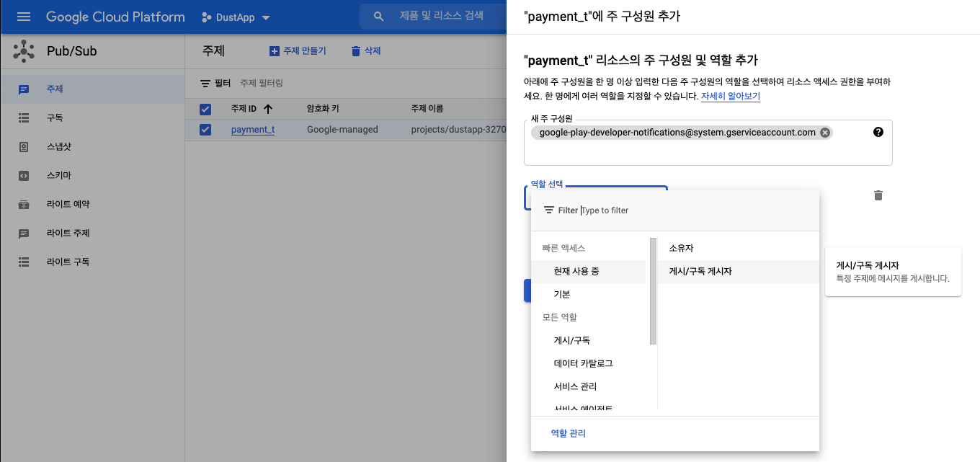Click the 라이트 주제 sidebar icon
This screenshot has width=980, height=462.
(x=24, y=234)
